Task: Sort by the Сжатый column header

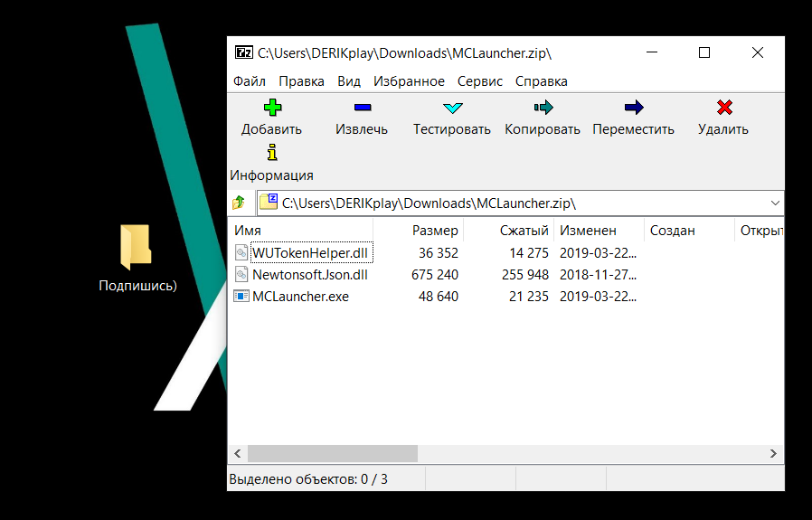Action: [x=508, y=231]
